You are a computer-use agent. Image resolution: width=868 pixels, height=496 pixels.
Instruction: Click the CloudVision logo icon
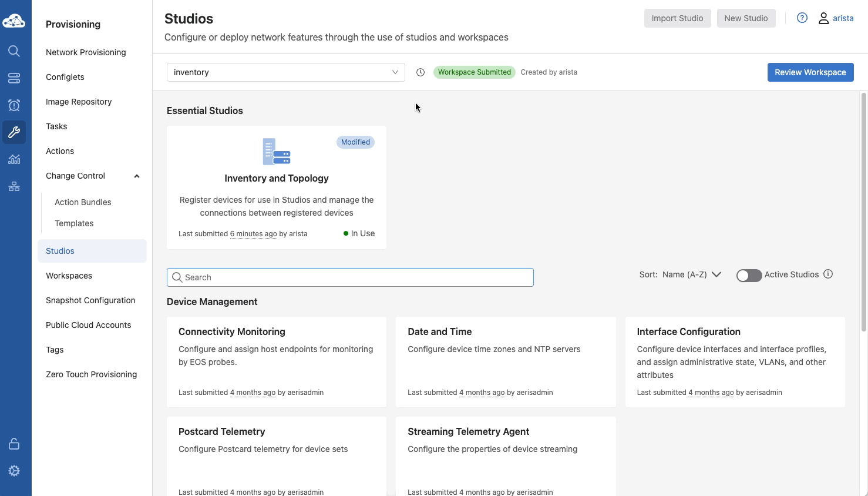(x=14, y=21)
